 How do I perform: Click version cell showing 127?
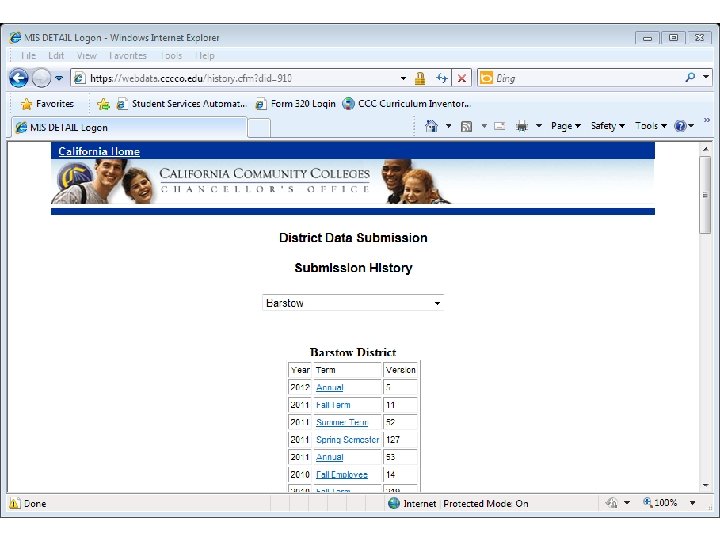(x=400, y=439)
